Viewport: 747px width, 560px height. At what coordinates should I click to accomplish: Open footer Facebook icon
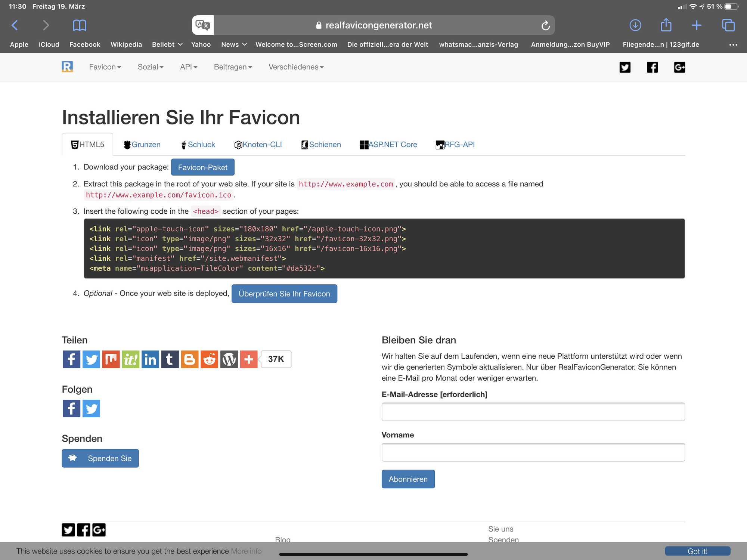click(84, 530)
